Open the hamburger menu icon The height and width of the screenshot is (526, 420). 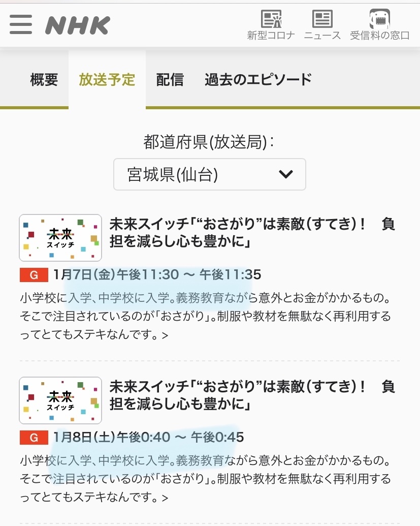pyautogui.click(x=21, y=24)
